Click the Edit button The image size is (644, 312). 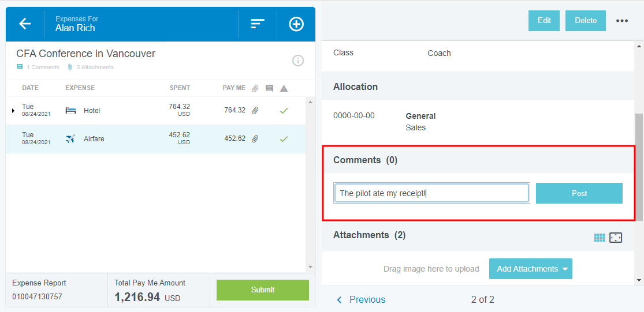544,21
